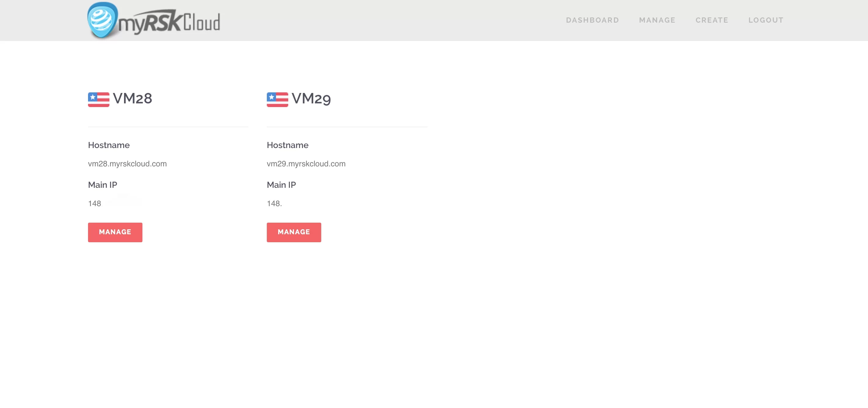Open the Manage item in top navigation
This screenshot has width=868, height=408.
[657, 20]
